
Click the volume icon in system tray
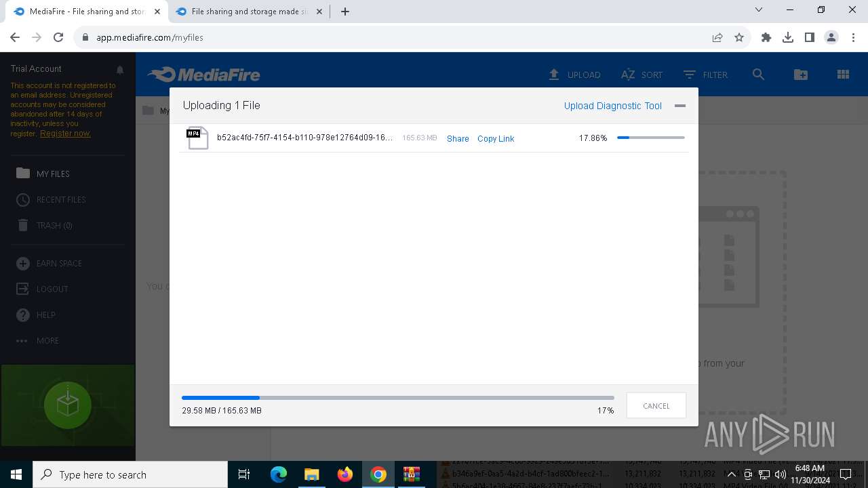click(x=781, y=474)
